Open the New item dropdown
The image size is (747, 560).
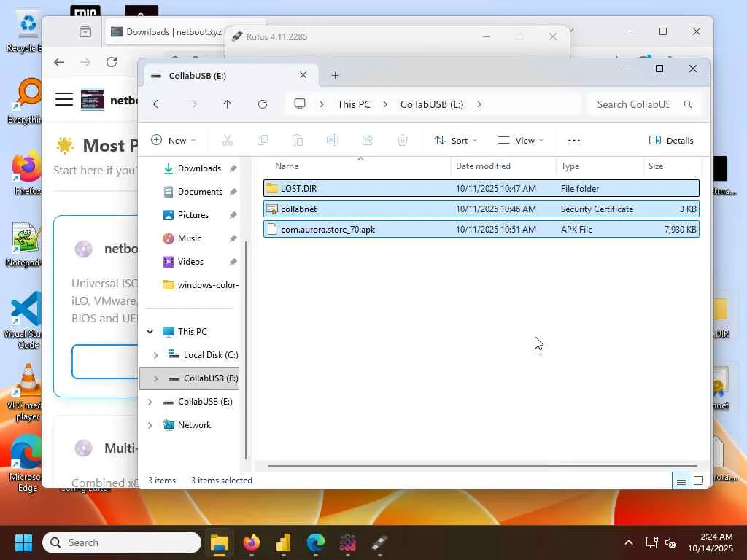[x=174, y=141]
